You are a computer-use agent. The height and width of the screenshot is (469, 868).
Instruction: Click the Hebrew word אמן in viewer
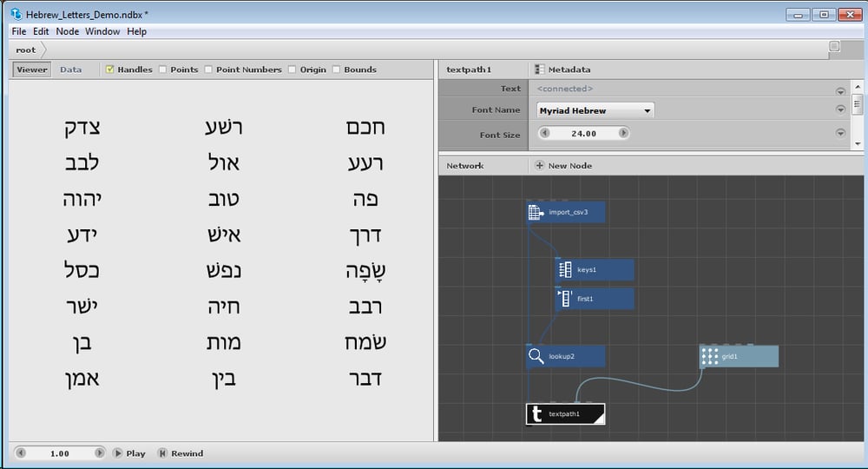point(82,380)
